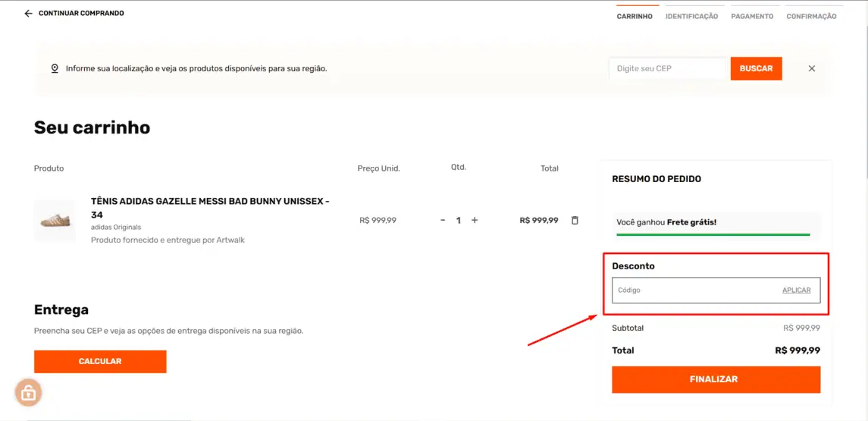
Task: Click the adidas Originals brand text
Action: click(x=116, y=227)
